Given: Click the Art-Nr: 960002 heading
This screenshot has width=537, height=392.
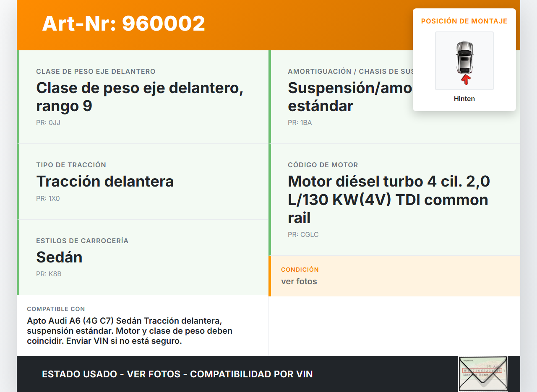Looking at the screenshot, I should (x=123, y=23).
